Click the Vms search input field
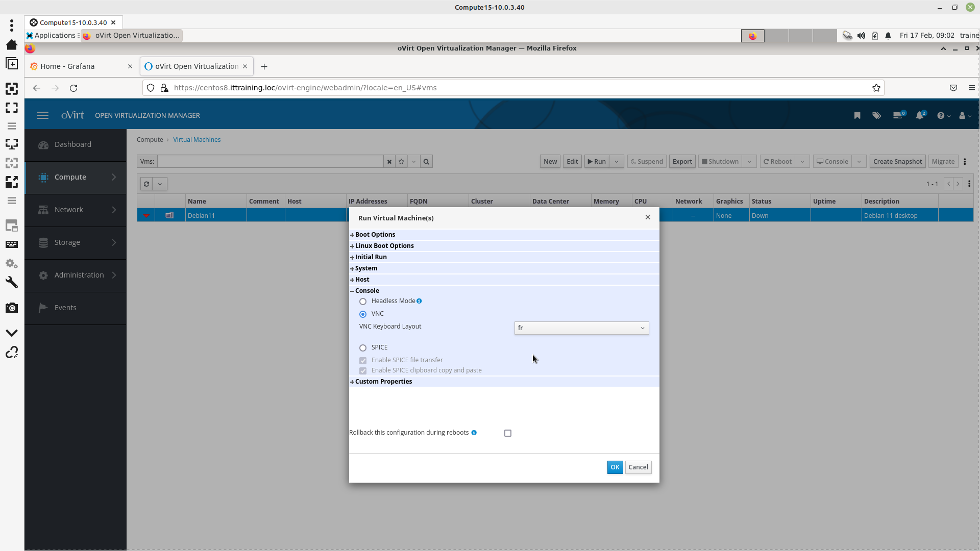 coord(271,162)
